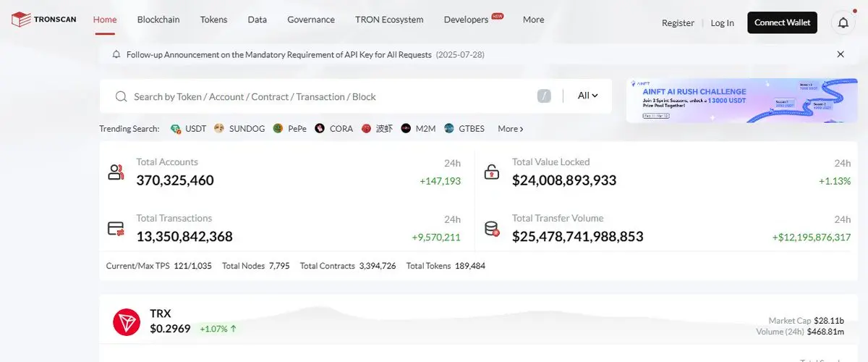
Task: Click the +1.13% TVL change
Action: (x=835, y=181)
